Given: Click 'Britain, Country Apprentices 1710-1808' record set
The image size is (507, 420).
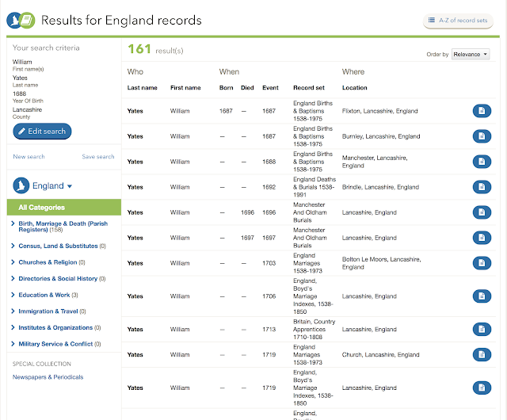Looking at the screenshot, I should click(314, 330).
